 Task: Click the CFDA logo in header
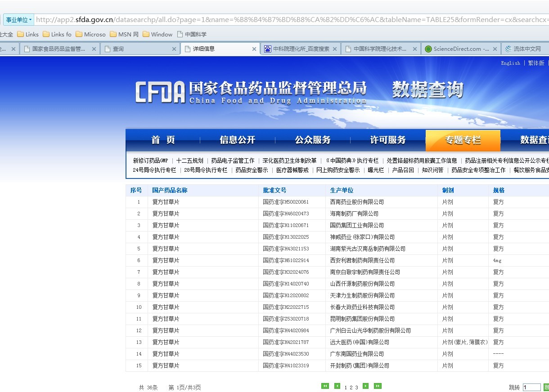pos(160,92)
